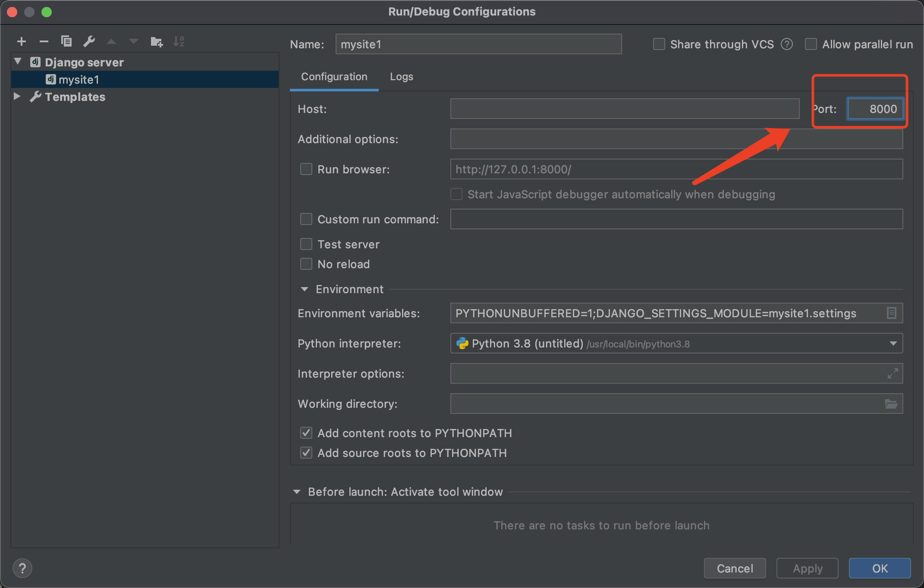Click into the Port field showing 8000
This screenshot has height=588, width=924.
click(x=875, y=109)
